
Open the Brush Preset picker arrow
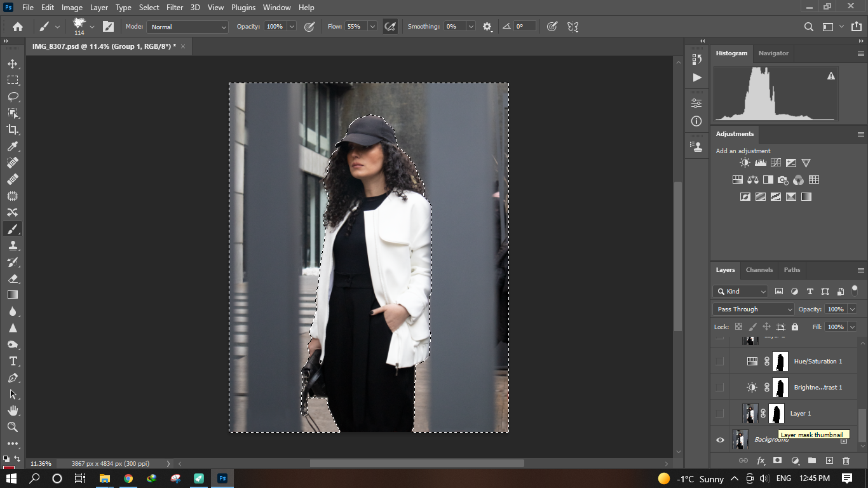92,27
